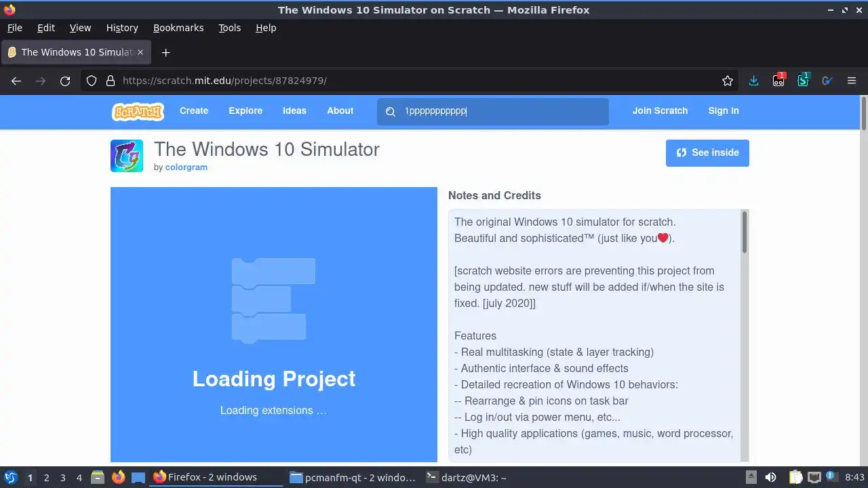Click Explore in the Scratch navbar
This screenshot has height=488, width=868.
[245, 111]
